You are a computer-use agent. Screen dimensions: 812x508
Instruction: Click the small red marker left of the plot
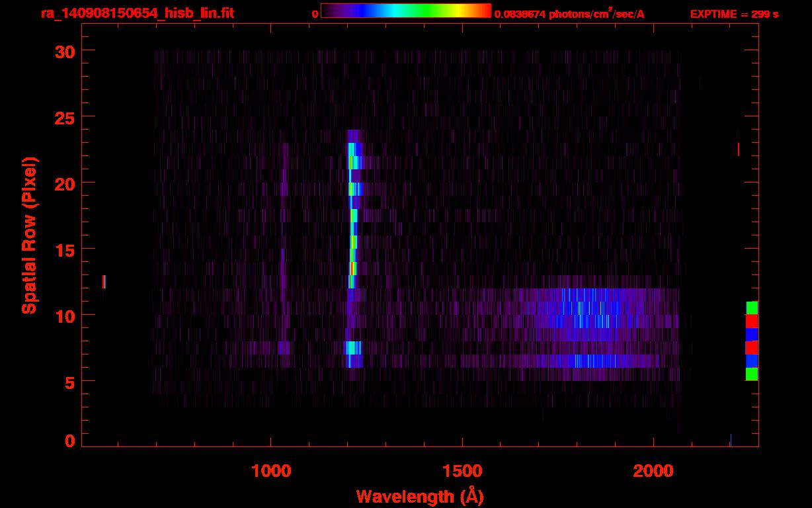tap(104, 282)
